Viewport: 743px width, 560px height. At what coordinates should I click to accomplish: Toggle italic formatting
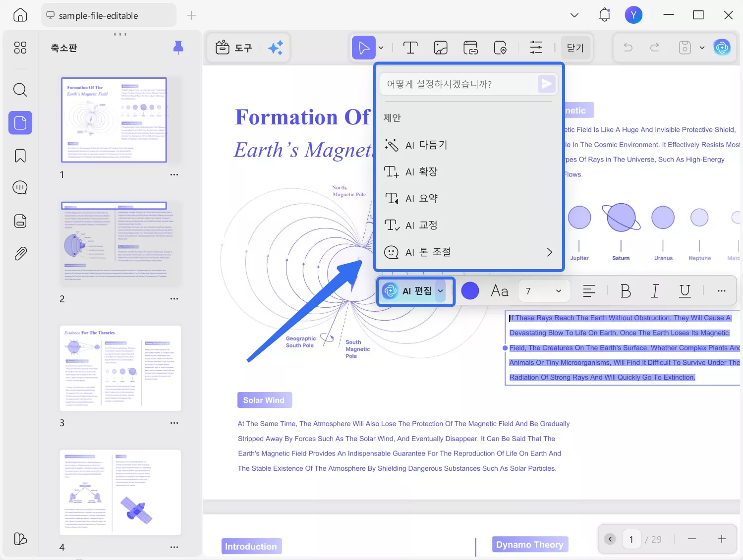[x=655, y=291]
